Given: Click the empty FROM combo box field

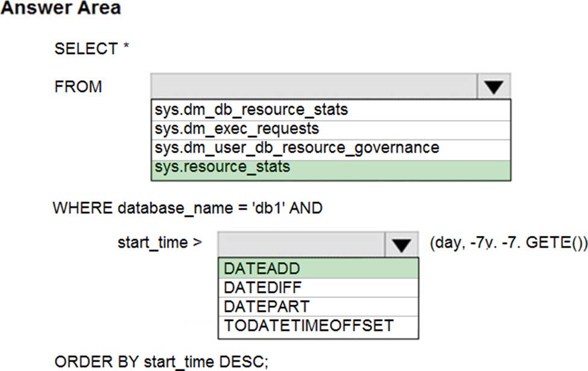Looking at the screenshot, I should (x=314, y=87).
